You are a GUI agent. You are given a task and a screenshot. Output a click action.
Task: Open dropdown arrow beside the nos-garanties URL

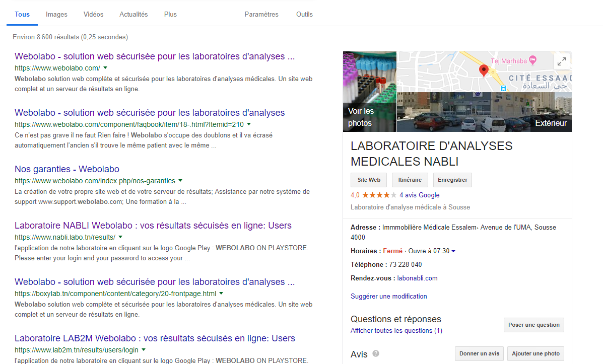[x=180, y=180]
